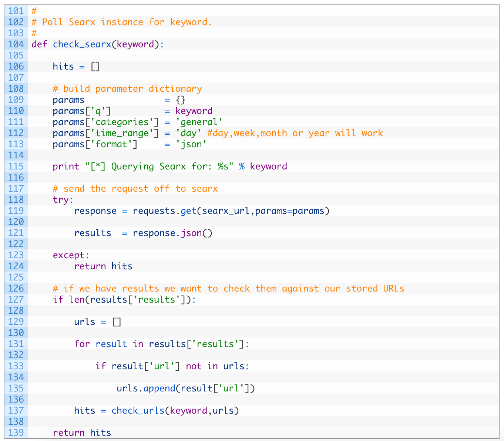
Task: Click the comment about checking against stored URLs
Action: click(x=229, y=289)
